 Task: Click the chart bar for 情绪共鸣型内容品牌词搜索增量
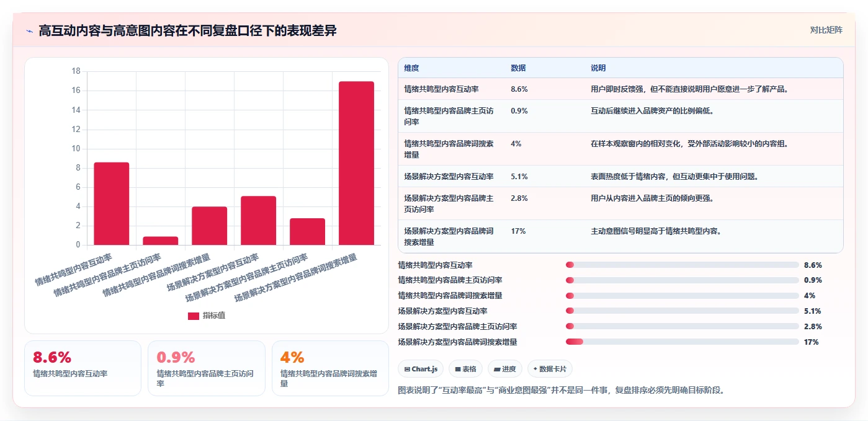[x=210, y=226]
